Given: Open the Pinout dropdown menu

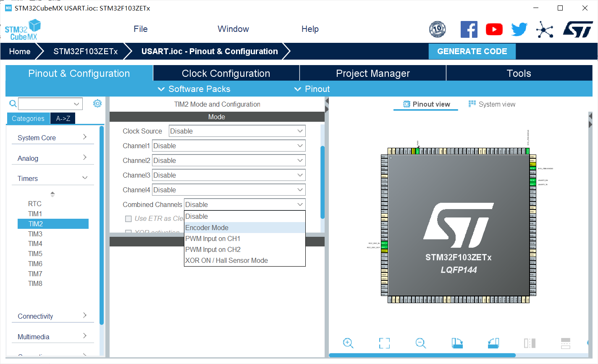Looking at the screenshot, I should [x=312, y=89].
